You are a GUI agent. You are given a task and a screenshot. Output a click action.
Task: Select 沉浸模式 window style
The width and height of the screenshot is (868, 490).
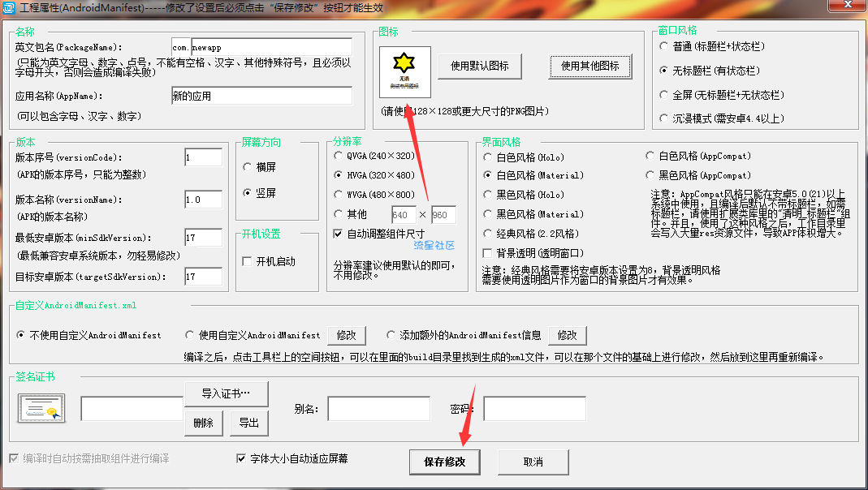click(x=723, y=118)
